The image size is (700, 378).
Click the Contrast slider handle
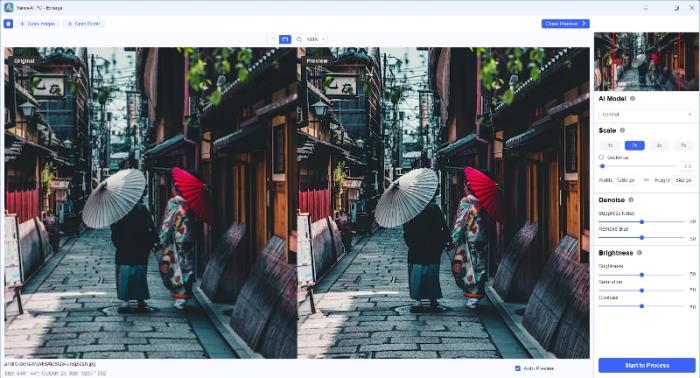tap(642, 306)
